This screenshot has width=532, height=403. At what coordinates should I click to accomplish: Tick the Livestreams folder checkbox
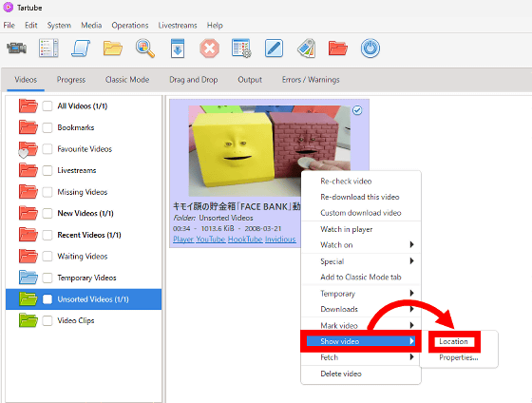47,170
